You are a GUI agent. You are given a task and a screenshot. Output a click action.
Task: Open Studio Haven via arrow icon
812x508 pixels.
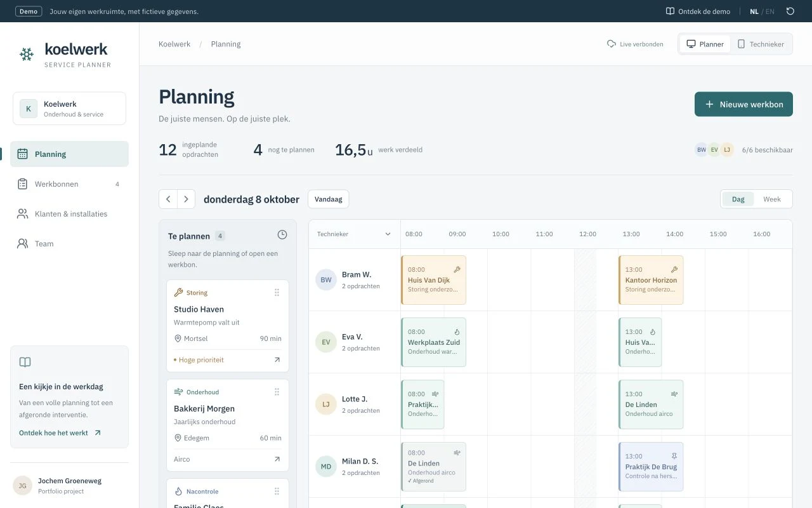(x=277, y=360)
